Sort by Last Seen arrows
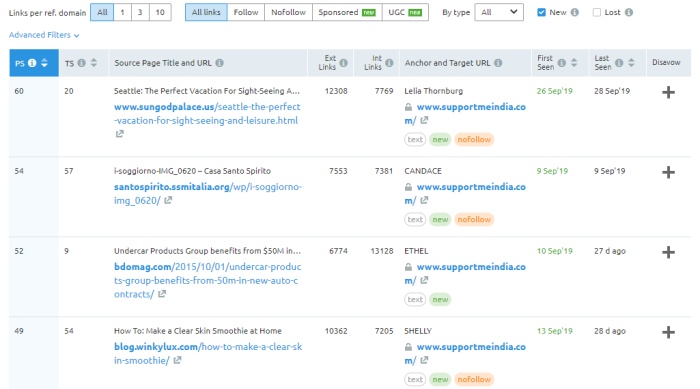 [x=631, y=63]
